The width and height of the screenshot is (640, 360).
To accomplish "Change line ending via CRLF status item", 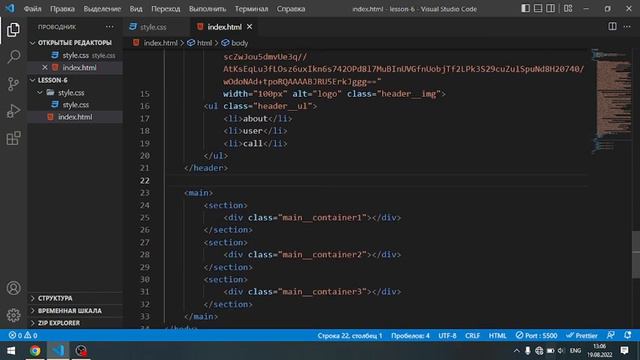I will point(473,336).
